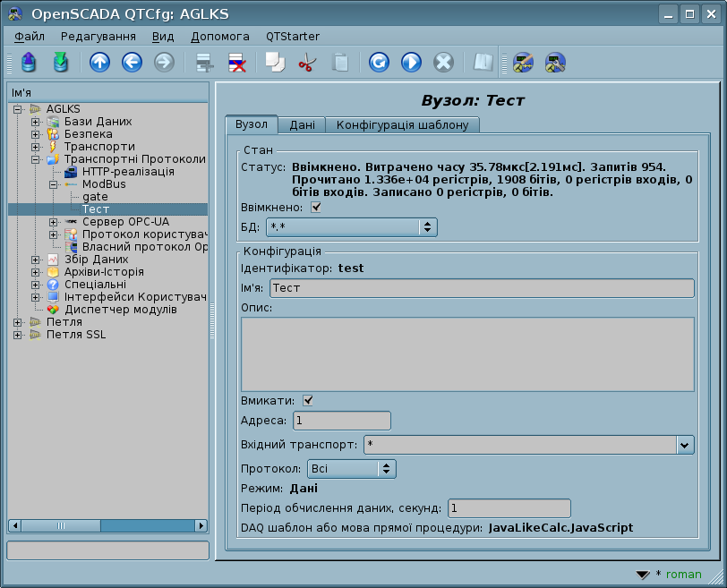Click the Delete item icon with red cross
The image size is (727, 588).
tap(237, 63)
